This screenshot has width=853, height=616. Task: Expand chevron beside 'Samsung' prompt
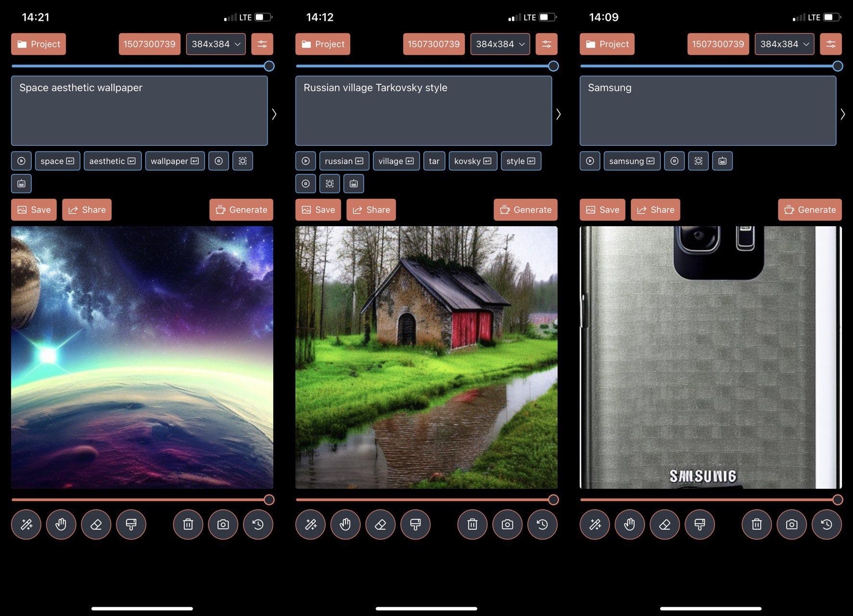tap(843, 114)
